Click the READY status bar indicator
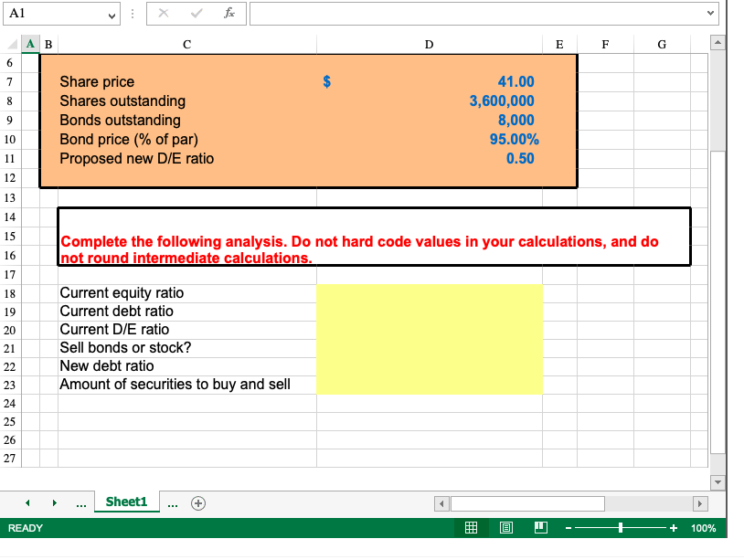744x560 pixels. point(26,528)
